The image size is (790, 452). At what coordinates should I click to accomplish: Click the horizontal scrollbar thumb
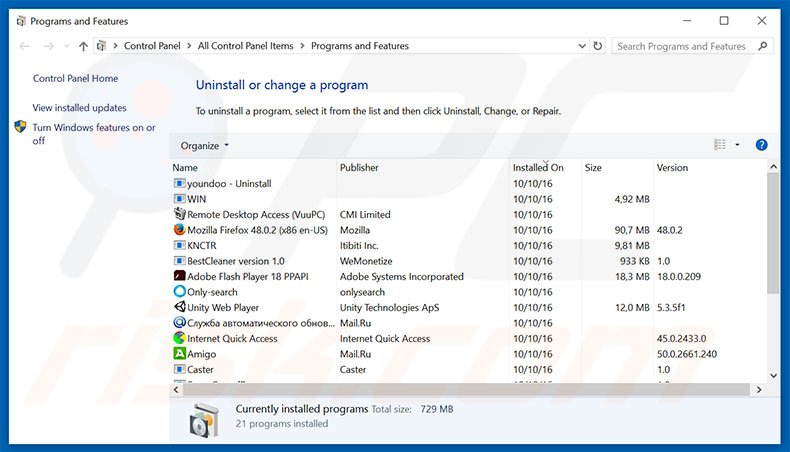tap(466, 390)
